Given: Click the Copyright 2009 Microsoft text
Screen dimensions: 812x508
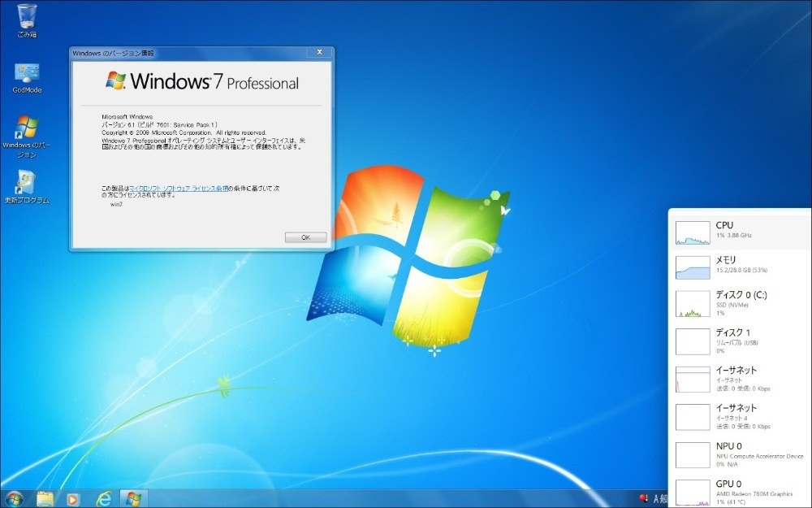Looking at the screenshot, I should pyautogui.click(x=184, y=132).
